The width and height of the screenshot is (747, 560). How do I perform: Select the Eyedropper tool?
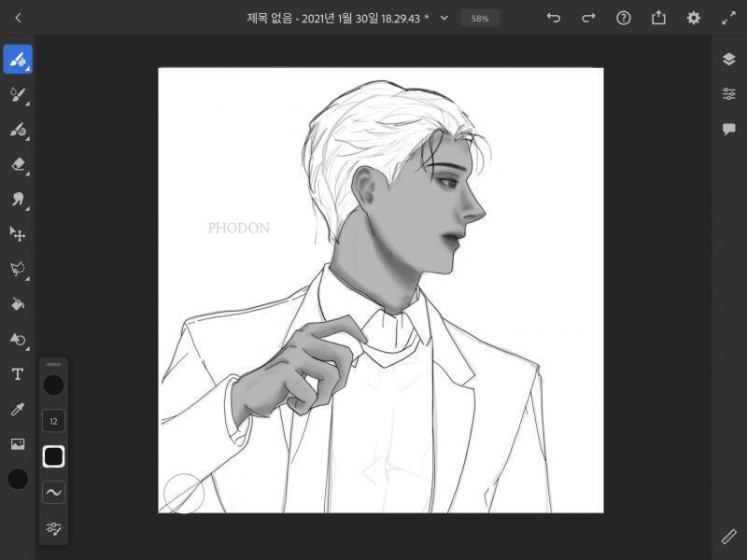[x=18, y=409]
